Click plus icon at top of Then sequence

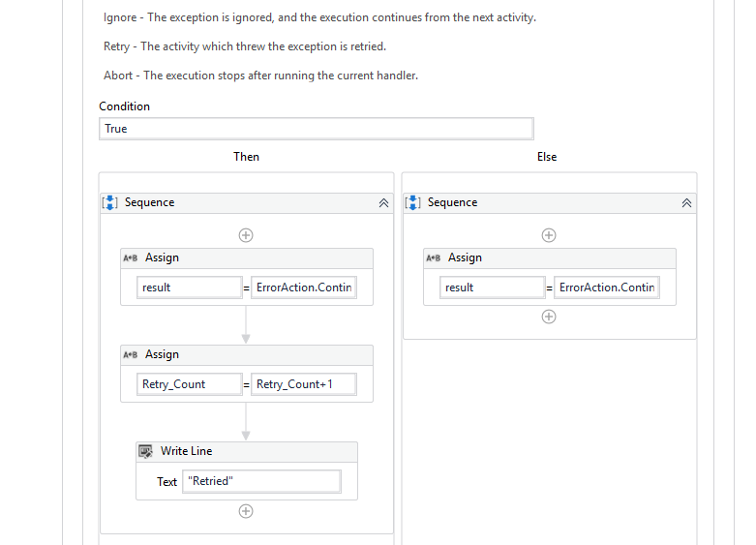click(x=246, y=234)
